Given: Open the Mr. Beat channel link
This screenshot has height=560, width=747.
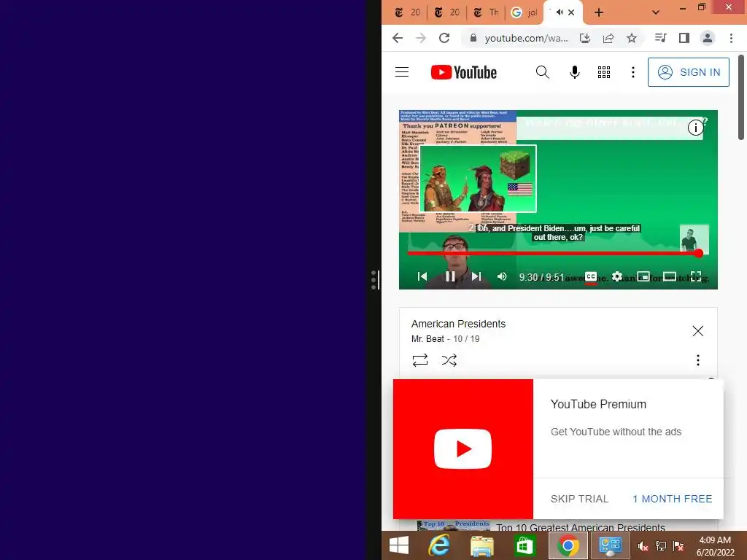Looking at the screenshot, I should 427,339.
